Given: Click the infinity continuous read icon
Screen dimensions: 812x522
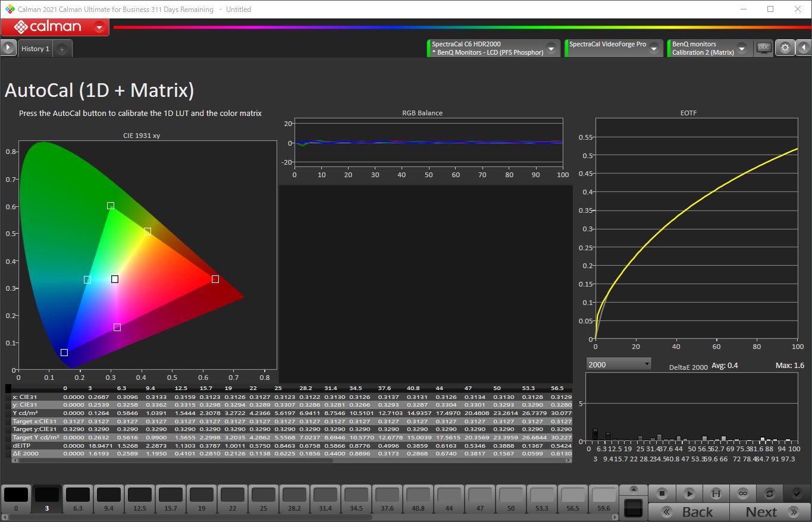Looking at the screenshot, I should click(x=742, y=493).
